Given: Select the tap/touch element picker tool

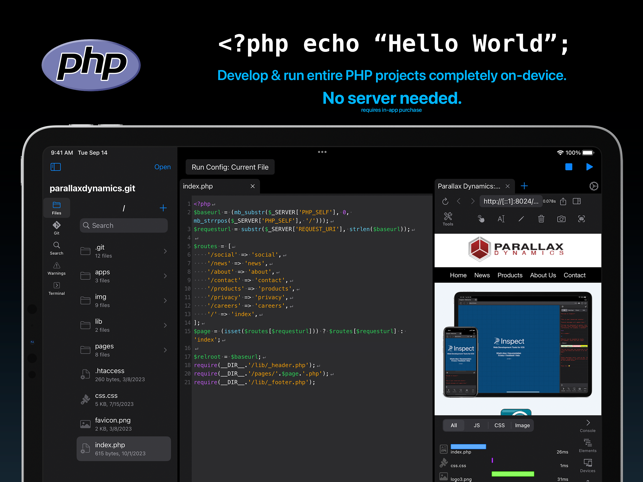Looking at the screenshot, I should (481, 219).
